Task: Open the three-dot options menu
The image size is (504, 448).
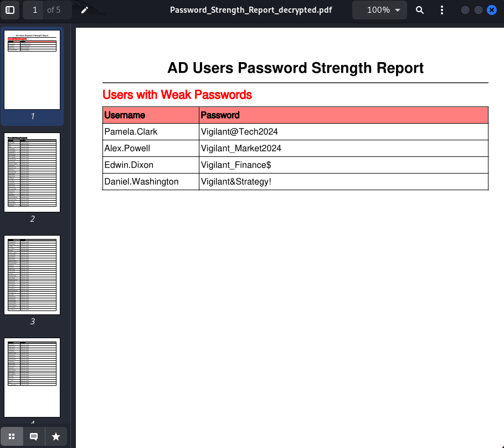Action: click(441, 10)
